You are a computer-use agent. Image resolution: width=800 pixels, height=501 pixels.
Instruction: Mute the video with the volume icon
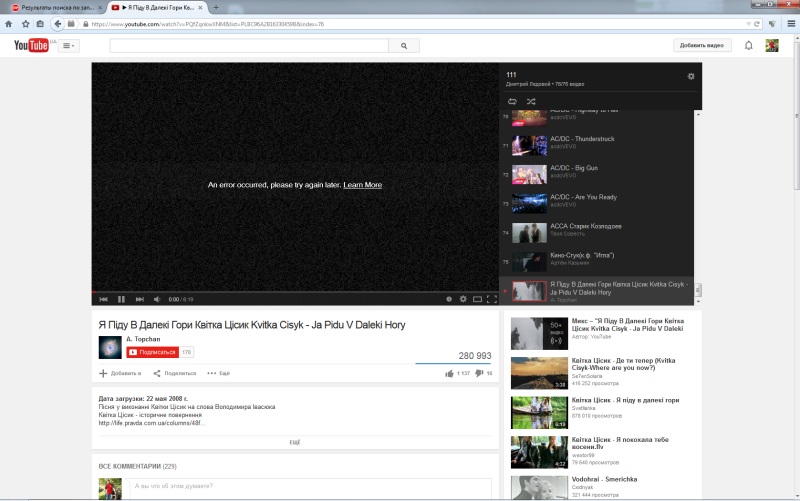pos(156,299)
